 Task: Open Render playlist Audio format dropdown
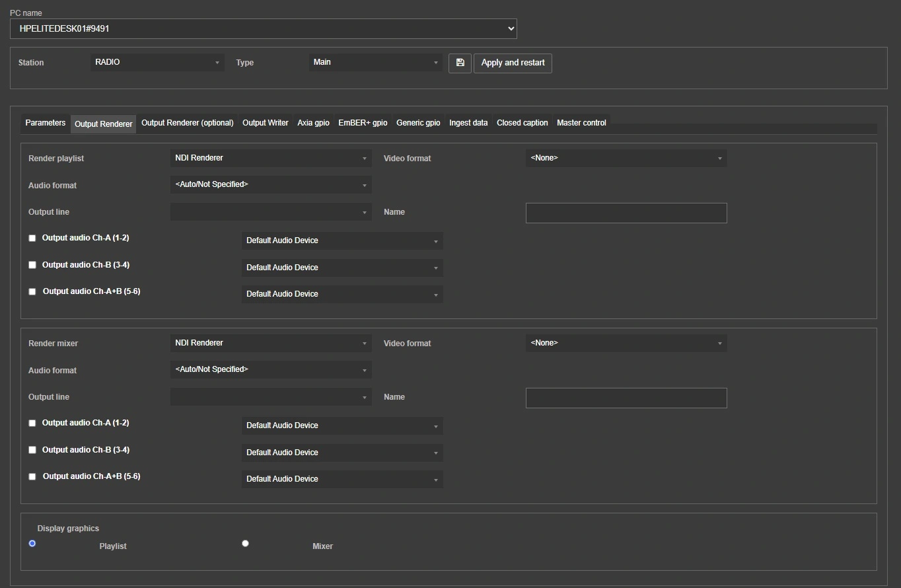[271, 184]
